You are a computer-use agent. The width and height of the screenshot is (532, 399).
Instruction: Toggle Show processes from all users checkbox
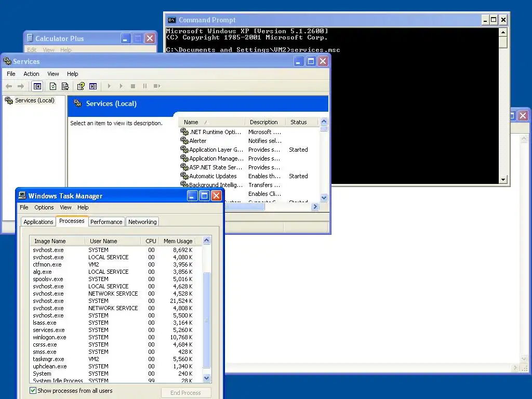click(33, 391)
